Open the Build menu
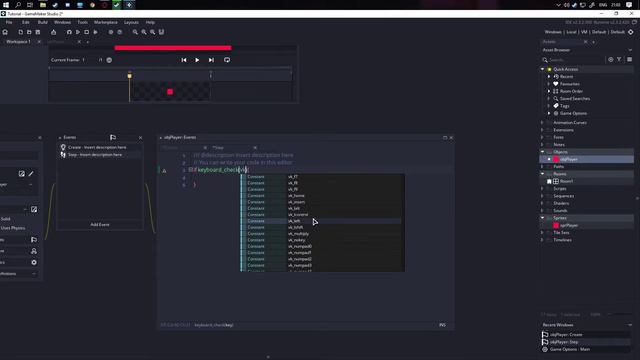This screenshot has width=640, height=360. click(x=42, y=22)
